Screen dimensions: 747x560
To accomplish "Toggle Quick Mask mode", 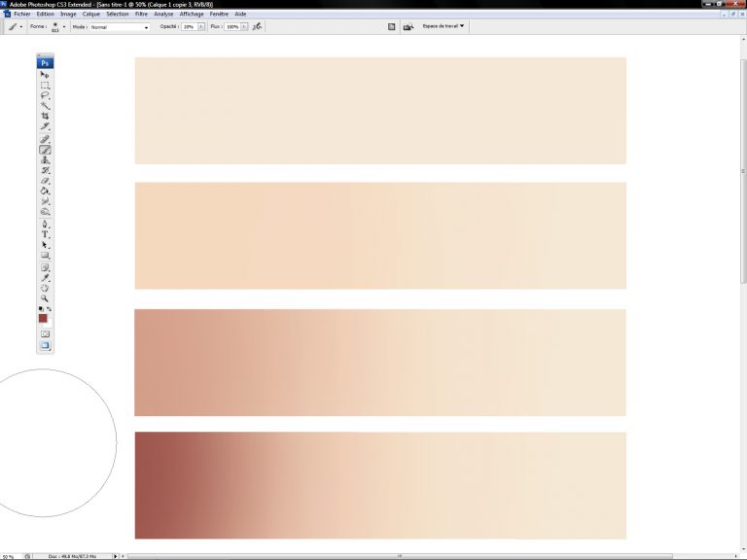I will pyautogui.click(x=45, y=333).
